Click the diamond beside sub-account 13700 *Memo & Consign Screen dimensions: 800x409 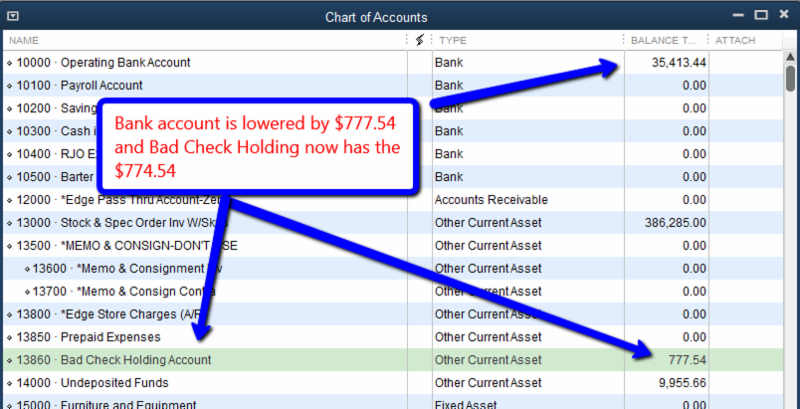tap(27, 292)
